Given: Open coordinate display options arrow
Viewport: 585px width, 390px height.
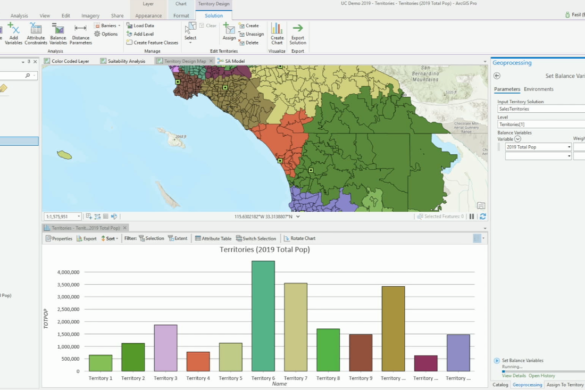Looking at the screenshot, I should (298, 216).
